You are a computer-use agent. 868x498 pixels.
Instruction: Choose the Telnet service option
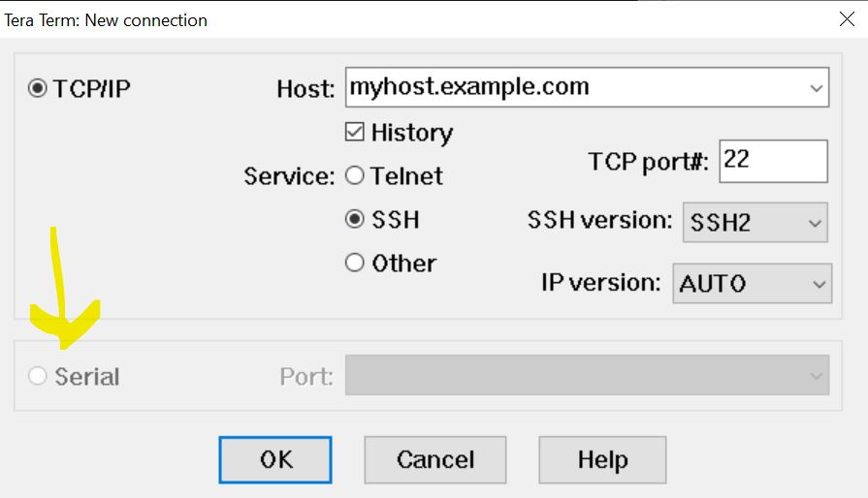click(355, 175)
